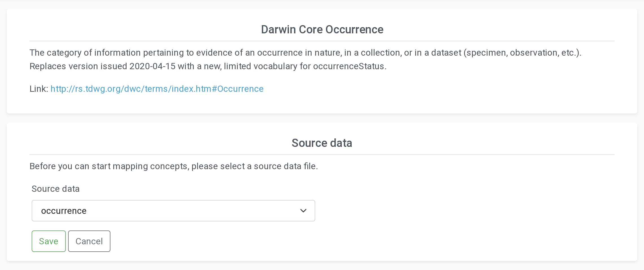Expand the Source data dropdown chevron arrow

(x=303, y=211)
